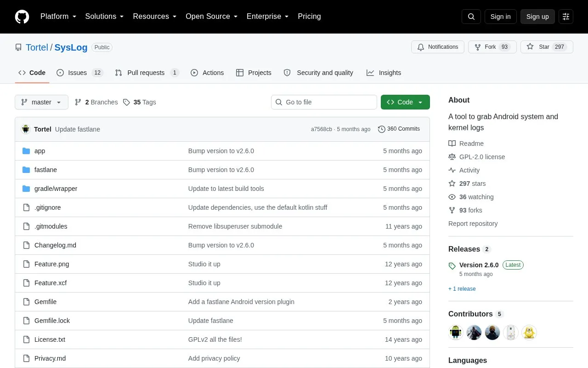This screenshot has width=588, height=368.
Task: Click Report repository link
Action: (x=473, y=224)
